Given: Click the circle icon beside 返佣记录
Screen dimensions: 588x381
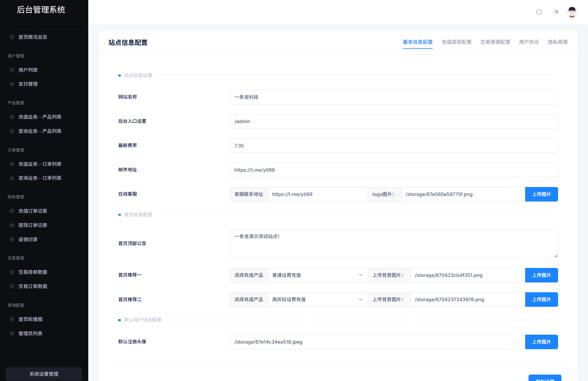Looking at the screenshot, I should click(x=12, y=239).
